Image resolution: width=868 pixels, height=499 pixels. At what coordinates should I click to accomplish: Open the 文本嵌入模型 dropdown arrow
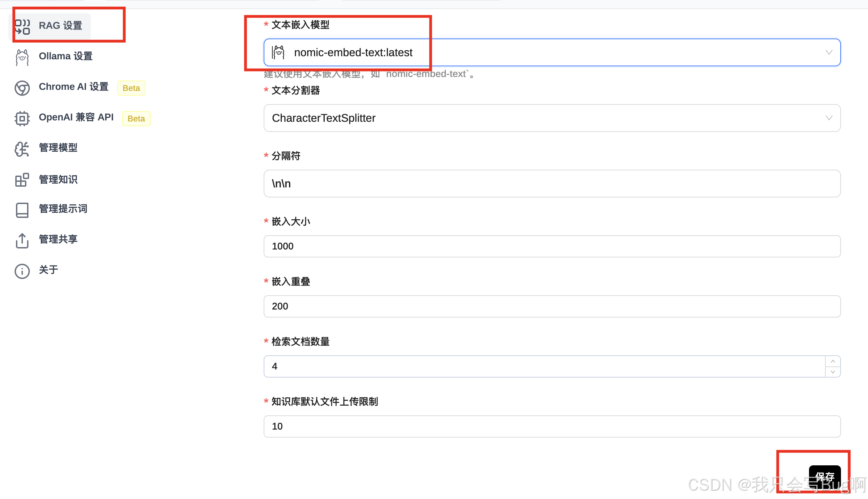(x=829, y=52)
